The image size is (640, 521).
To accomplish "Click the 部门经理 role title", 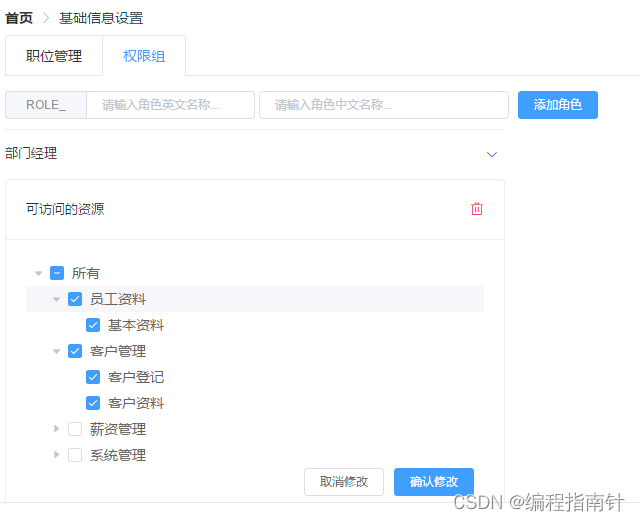I will click(x=31, y=154).
